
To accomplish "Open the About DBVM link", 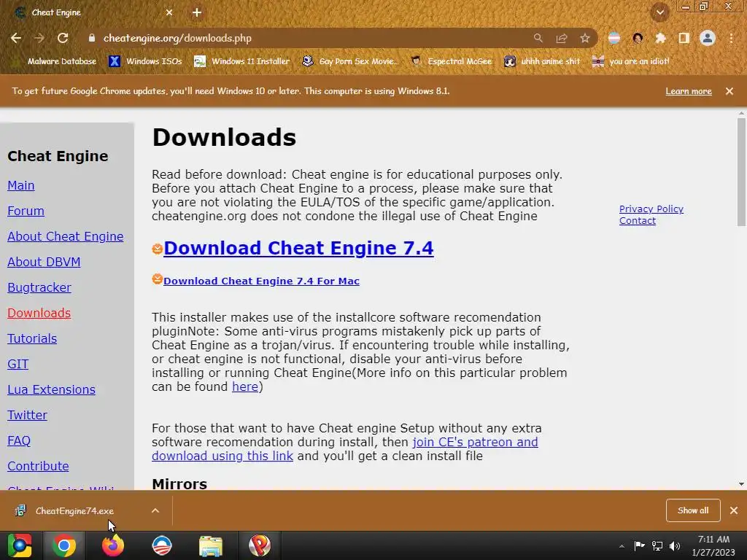I will 44,262.
